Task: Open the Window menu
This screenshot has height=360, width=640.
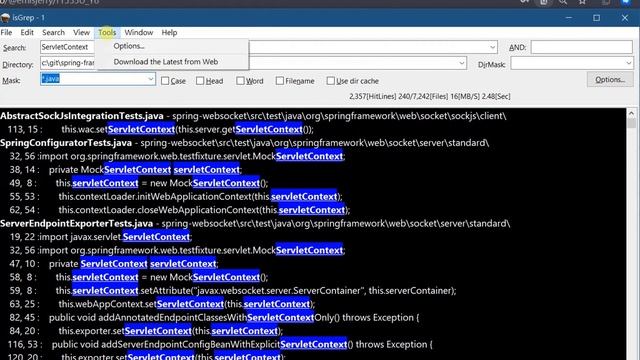Action: click(x=139, y=32)
